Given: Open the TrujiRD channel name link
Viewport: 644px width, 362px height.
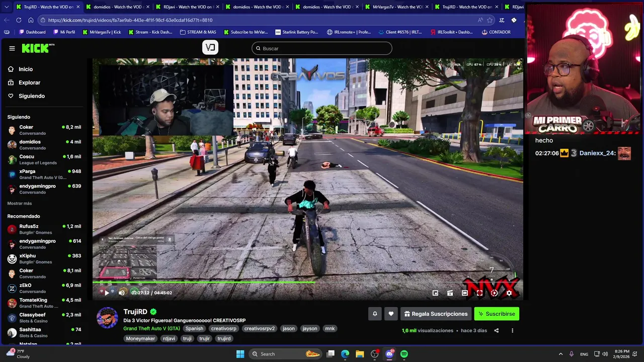Looking at the screenshot, I should 135,312.
